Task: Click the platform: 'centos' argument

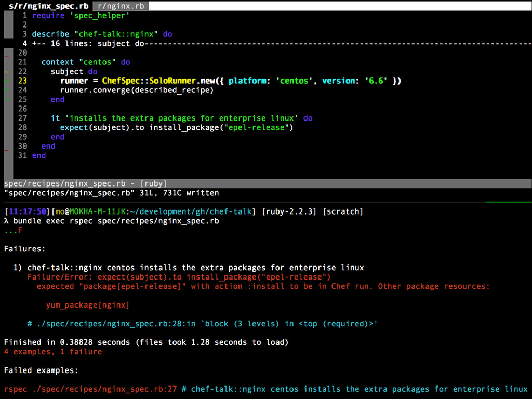Action: (x=270, y=81)
